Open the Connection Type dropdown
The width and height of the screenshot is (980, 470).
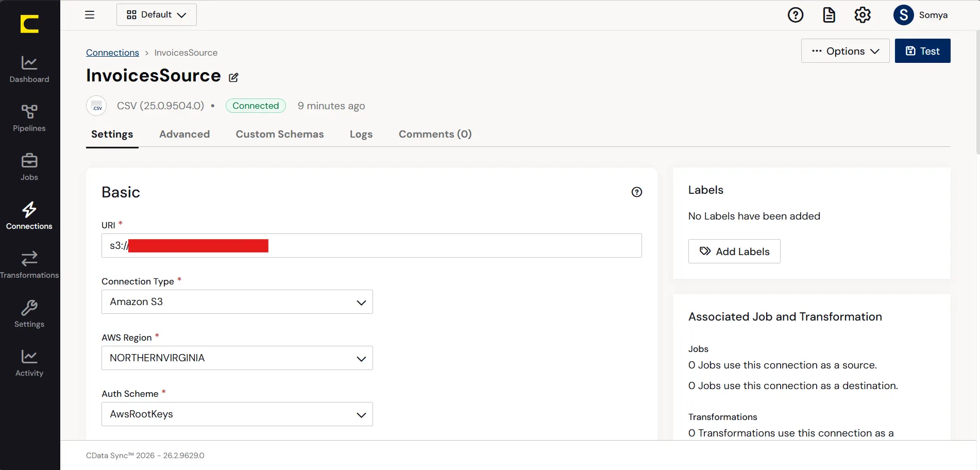tap(237, 302)
